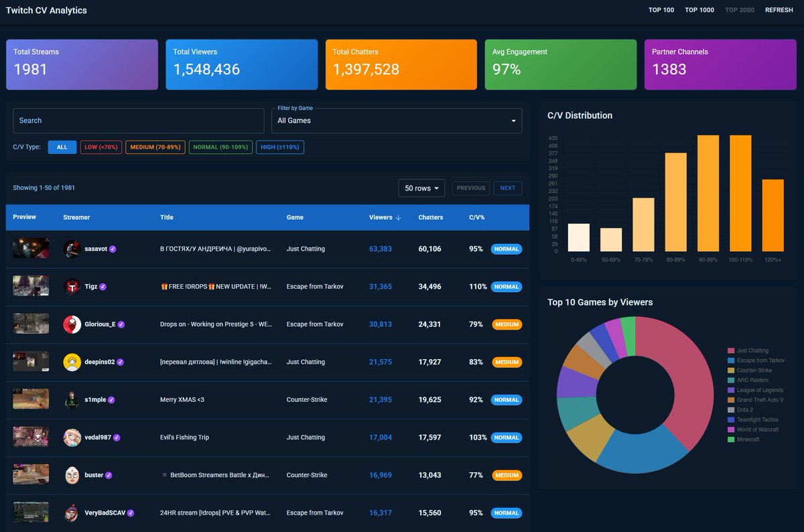This screenshot has height=532, width=804.
Task: Click vedal987's verified checkmark badge
Action: tap(117, 437)
